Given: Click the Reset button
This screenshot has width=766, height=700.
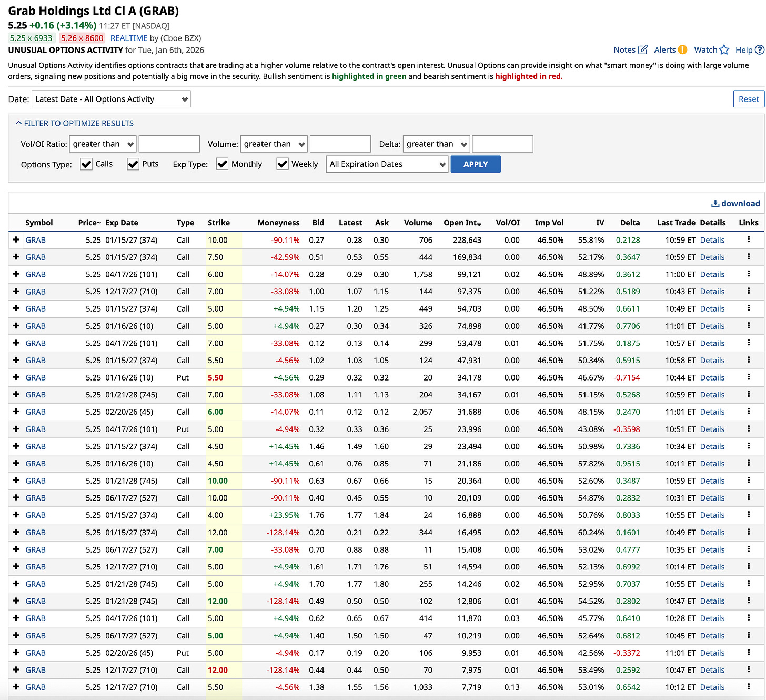Looking at the screenshot, I should pyautogui.click(x=749, y=99).
